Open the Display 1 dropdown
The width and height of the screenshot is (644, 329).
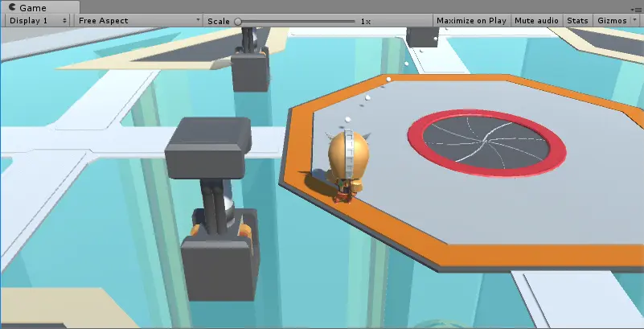coord(37,21)
